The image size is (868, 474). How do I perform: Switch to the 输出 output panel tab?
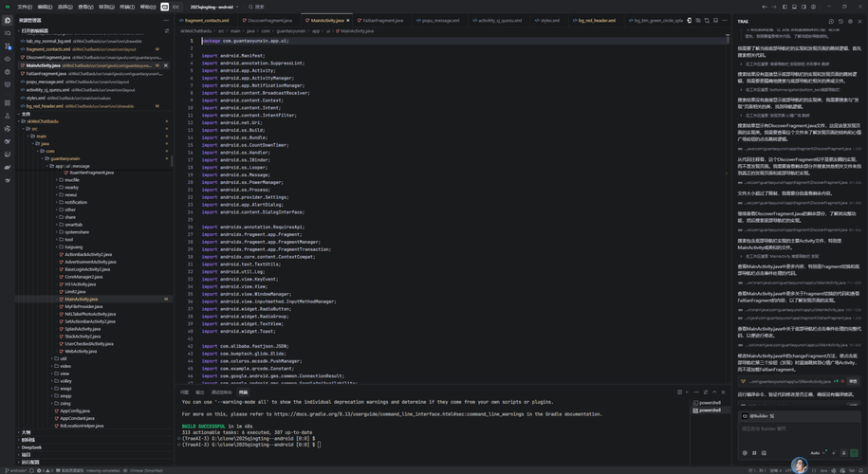click(200, 392)
